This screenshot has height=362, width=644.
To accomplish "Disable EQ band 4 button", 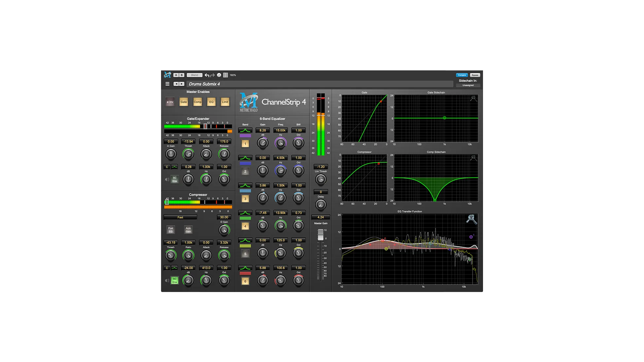I will 245,226.
